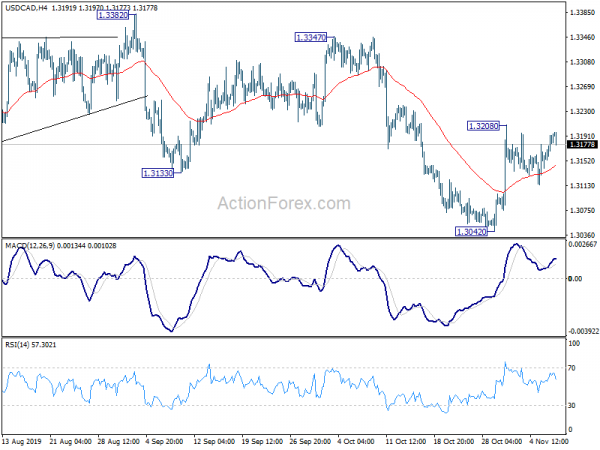Click the 1.33470 price label
Screen dimensions: 600x450
pyautogui.click(x=310, y=38)
